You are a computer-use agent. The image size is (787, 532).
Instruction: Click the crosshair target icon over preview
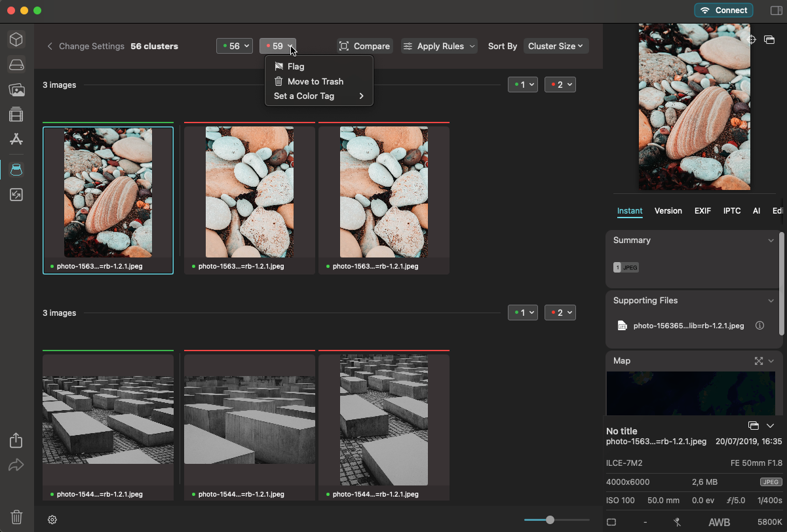coord(752,40)
